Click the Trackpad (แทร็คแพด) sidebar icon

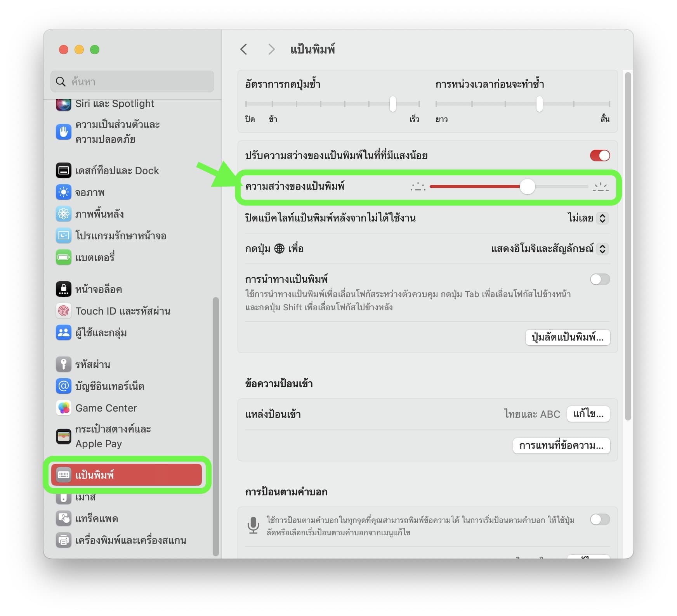coord(63,518)
